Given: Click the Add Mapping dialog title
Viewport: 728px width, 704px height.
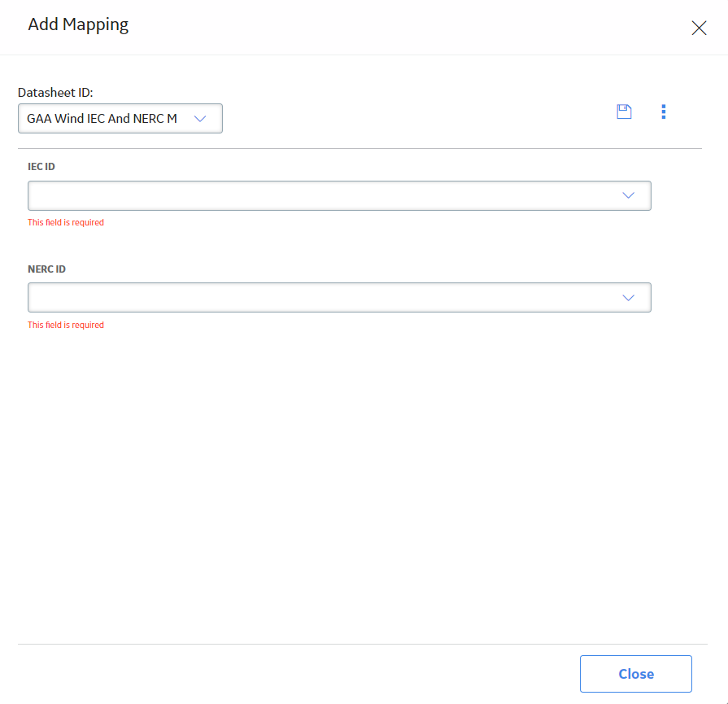Looking at the screenshot, I should [78, 24].
